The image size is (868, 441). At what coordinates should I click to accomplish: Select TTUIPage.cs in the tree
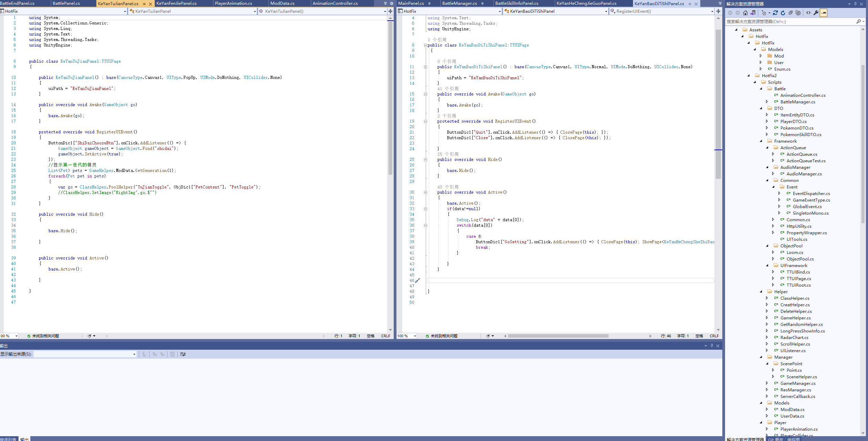pos(798,278)
